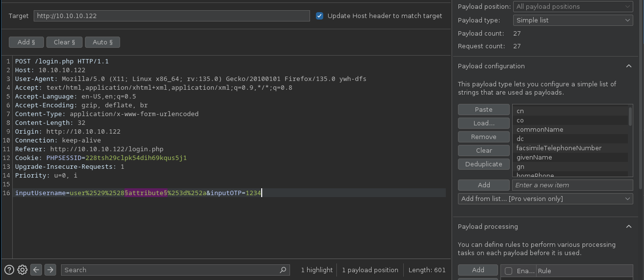The height and width of the screenshot is (280, 644).
Task: Open the Payload position dropdown
Action: (572, 6)
